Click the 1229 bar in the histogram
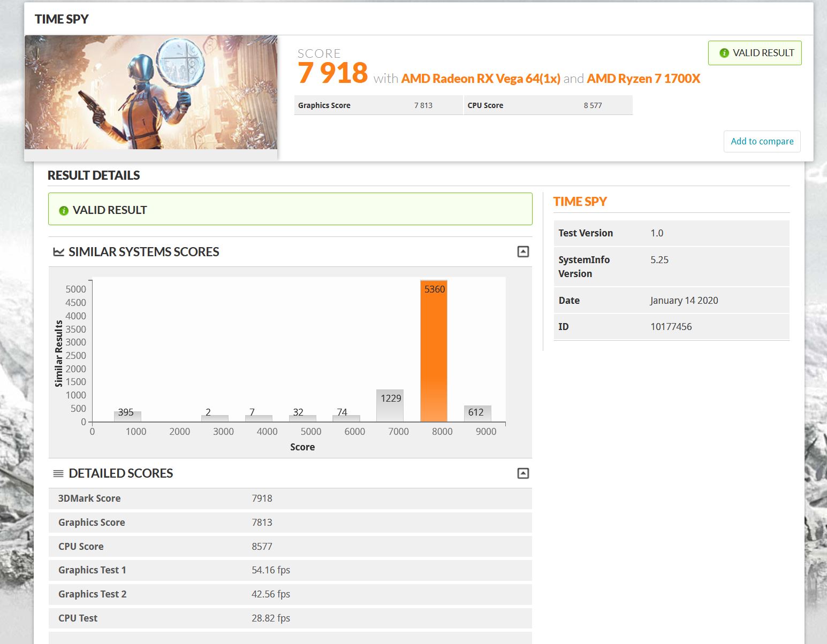This screenshot has width=827, height=644. [390, 405]
